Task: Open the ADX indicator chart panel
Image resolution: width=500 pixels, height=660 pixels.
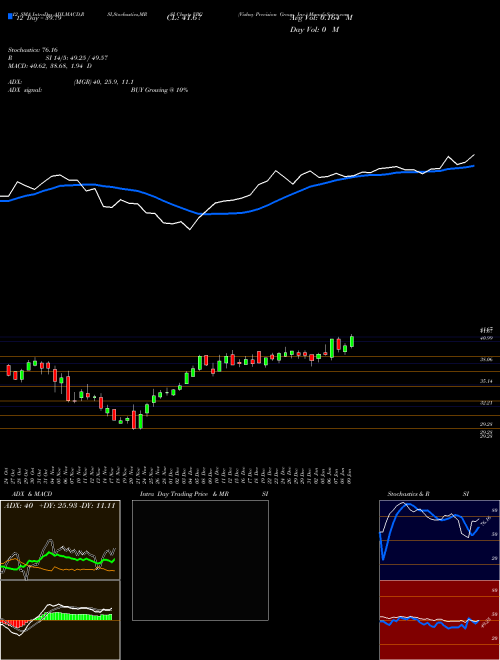Action: [x=60, y=540]
